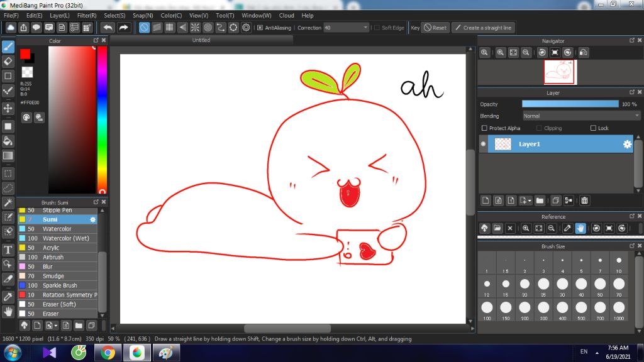Zoom out using Navigator panel icon
The image size is (644, 362).
pyautogui.click(x=526, y=53)
